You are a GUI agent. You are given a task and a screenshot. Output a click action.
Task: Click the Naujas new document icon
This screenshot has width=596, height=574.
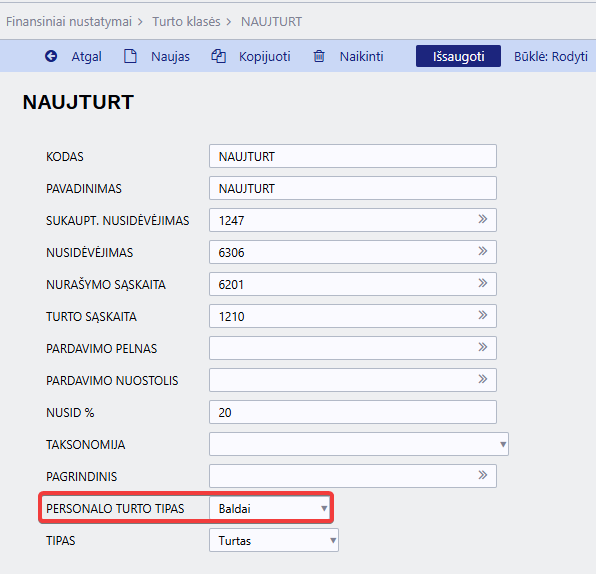(x=130, y=56)
